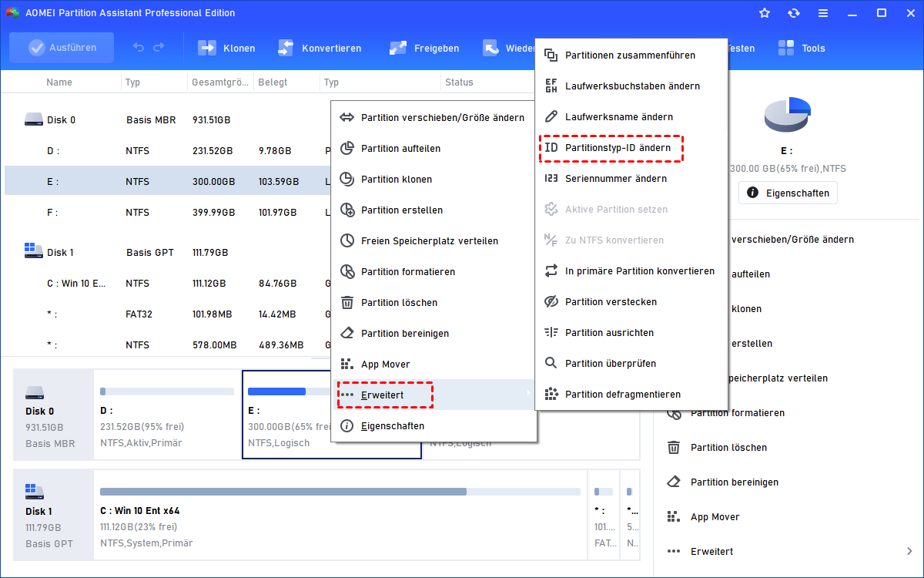Click the redo arrow in toolbar
Viewport: 924px width, 578px height.
tap(159, 48)
